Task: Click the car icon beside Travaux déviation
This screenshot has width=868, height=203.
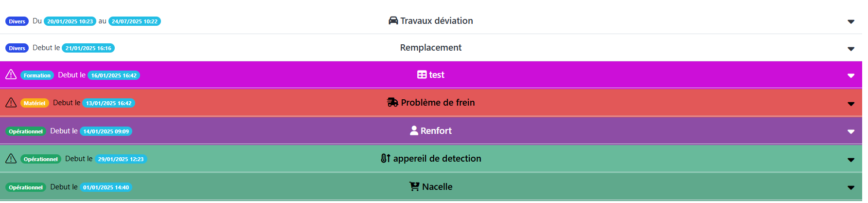Action: point(393,21)
